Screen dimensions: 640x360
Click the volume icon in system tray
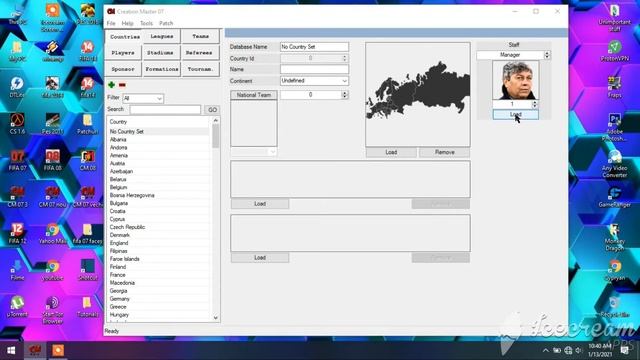578,350
